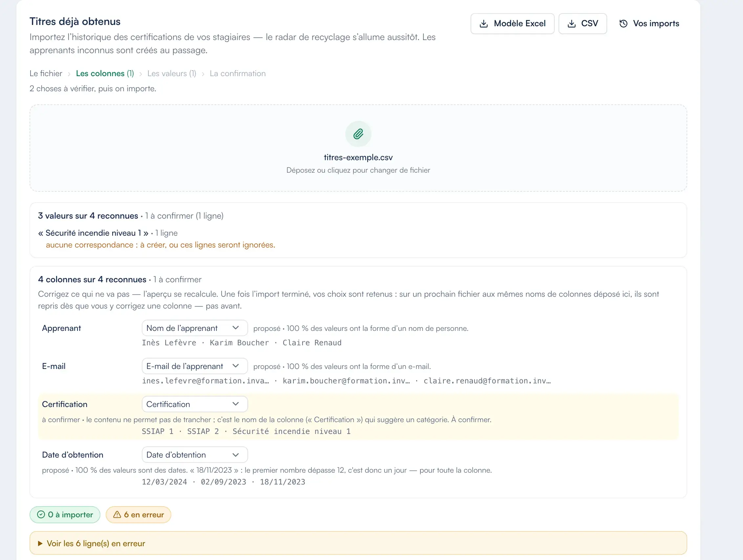Open the Certification column mapping dropdown
The height and width of the screenshot is (560, 743).
(x=195, y=404)
